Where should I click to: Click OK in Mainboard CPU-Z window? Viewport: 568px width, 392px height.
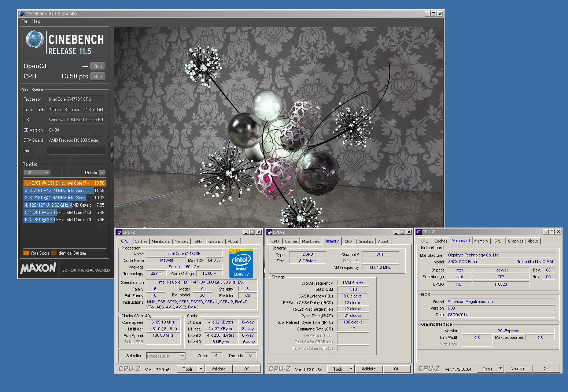click(546, 369)
